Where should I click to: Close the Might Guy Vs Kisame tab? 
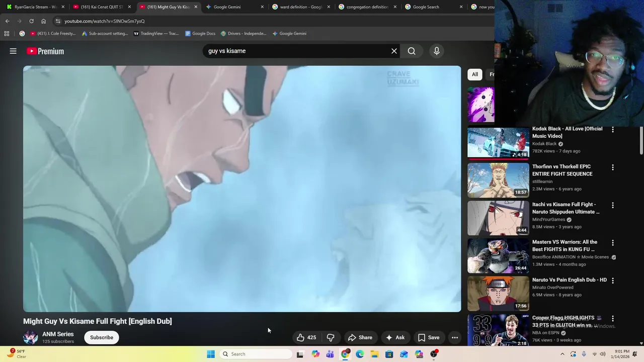(x=196, y=7)
